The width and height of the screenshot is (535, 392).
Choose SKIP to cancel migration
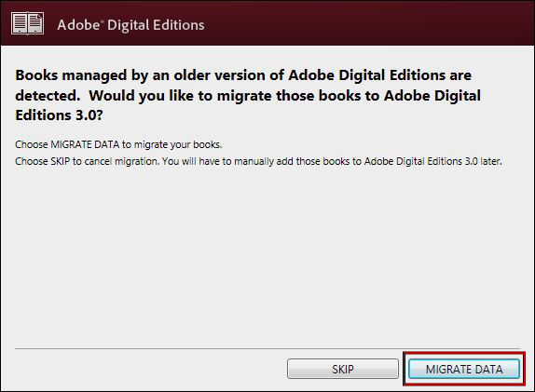343,369
